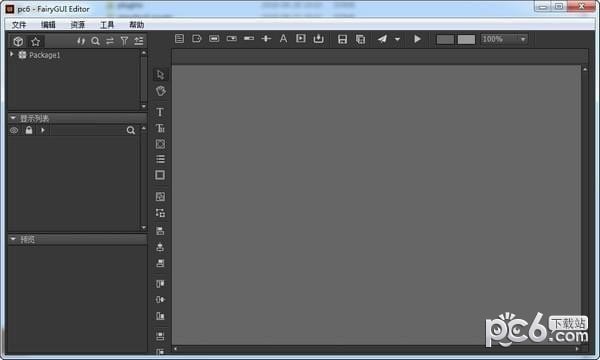Click the canvas horizontal scrollbar left arrow

[175, 349]
